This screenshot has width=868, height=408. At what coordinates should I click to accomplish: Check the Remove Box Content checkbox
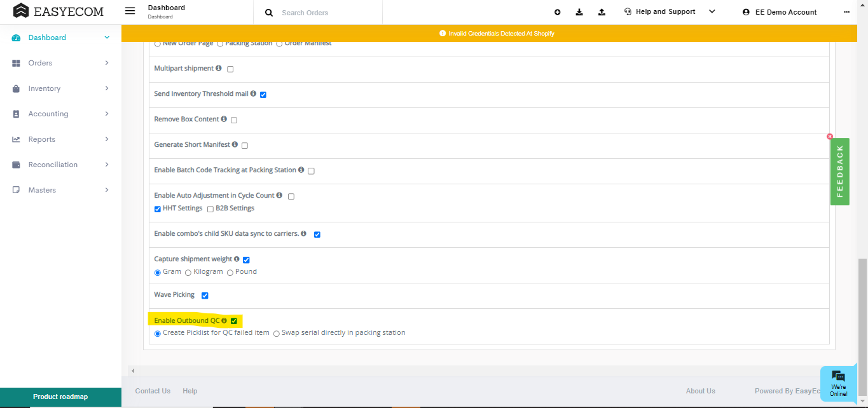coord(234,120)
